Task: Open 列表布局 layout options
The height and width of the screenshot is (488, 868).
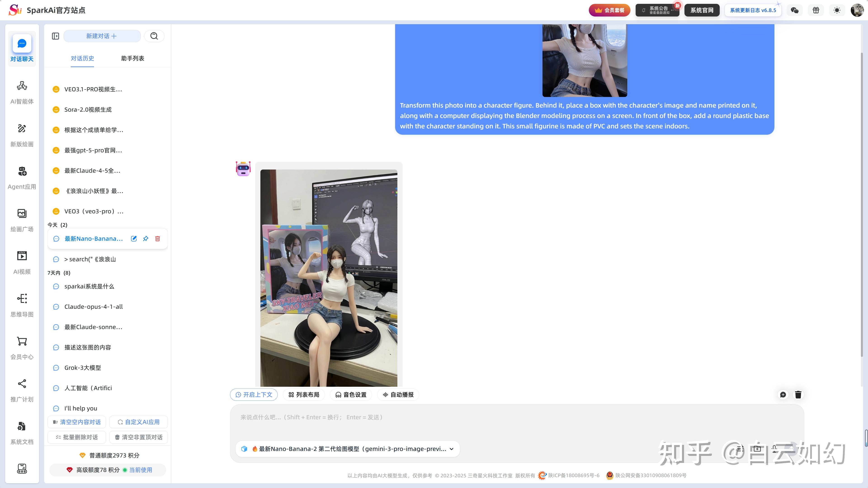Action: 304,395
